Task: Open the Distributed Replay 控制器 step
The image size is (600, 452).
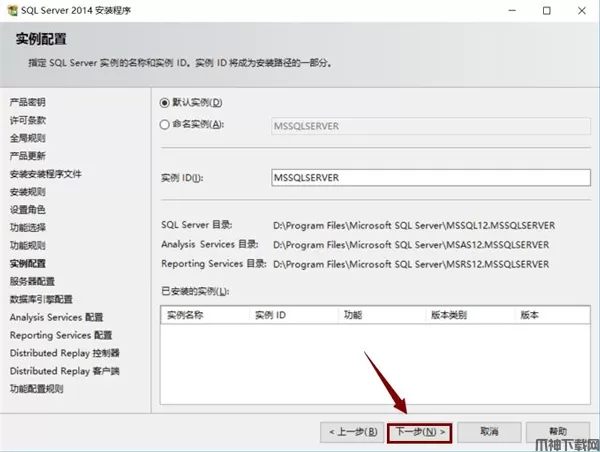Action: pyautogui.click(x=65, y=353)
